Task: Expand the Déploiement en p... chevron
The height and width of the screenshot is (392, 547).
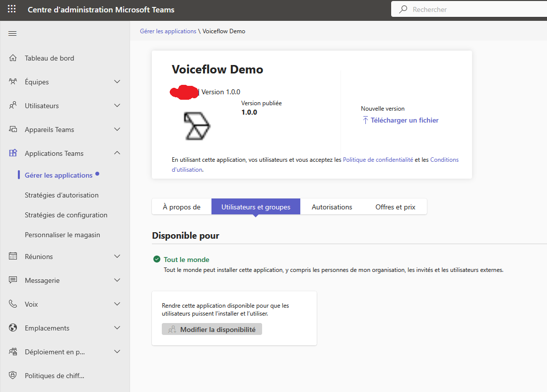Action: pyautogui.click(x=117, y=351)
